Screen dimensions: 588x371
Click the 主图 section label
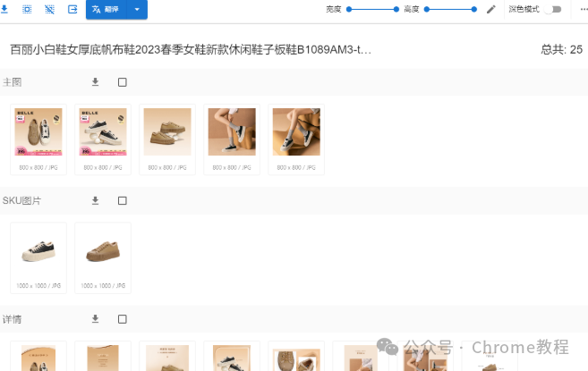(x=12, y=82)
